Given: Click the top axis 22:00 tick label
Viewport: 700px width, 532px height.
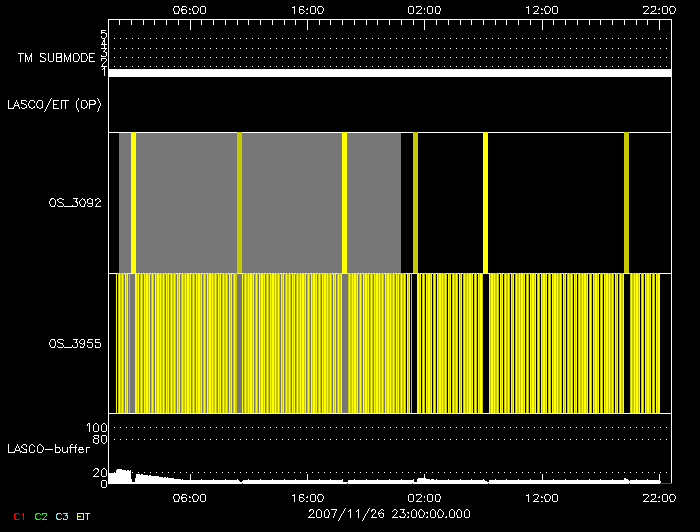Looking at the screenshot, I should [x=658, y=9].
